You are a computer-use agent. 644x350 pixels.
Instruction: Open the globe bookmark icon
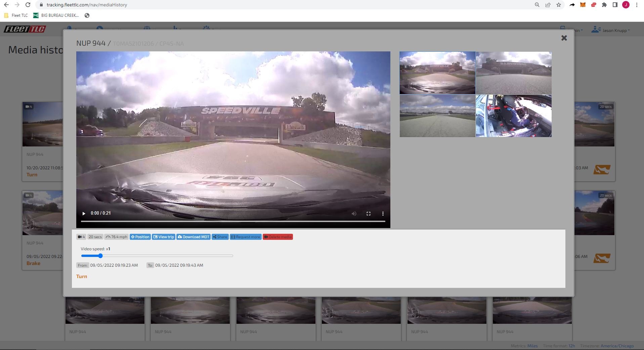[x=87, y=15]
